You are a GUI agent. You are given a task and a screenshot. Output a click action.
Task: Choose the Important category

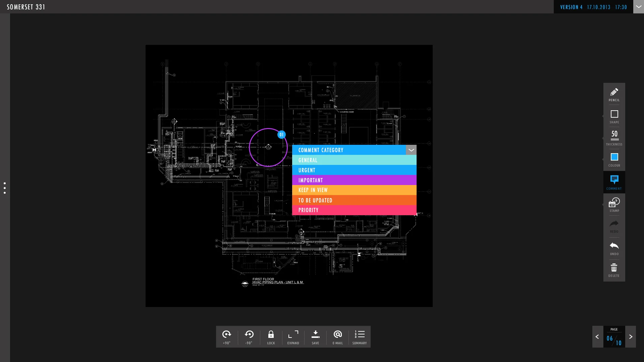354,180
